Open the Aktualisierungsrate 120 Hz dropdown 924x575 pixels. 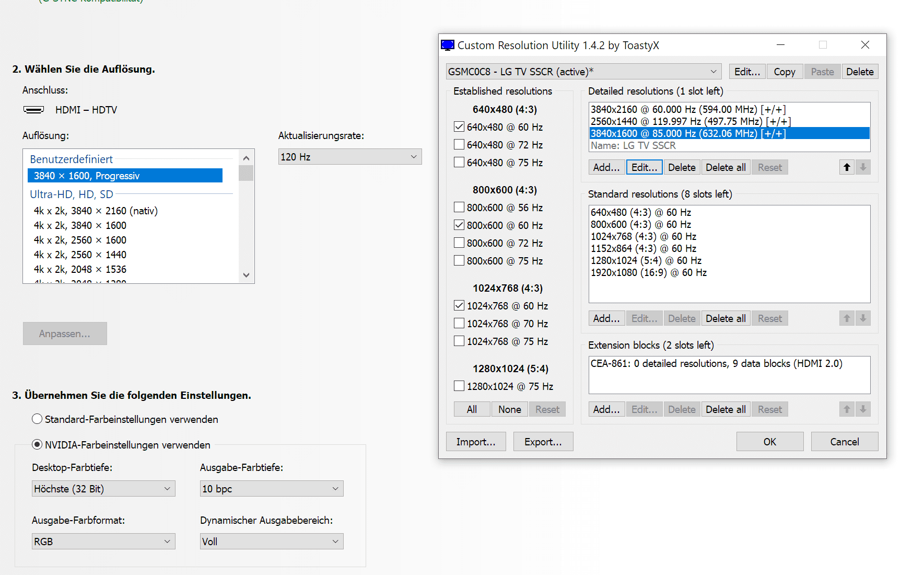350,157
